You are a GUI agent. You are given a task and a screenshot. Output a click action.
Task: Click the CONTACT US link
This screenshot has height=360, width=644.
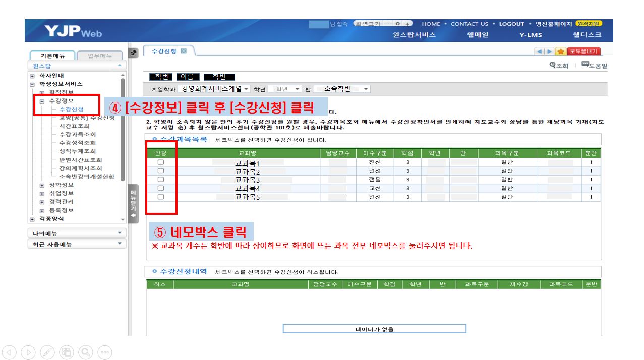point(470,24)
